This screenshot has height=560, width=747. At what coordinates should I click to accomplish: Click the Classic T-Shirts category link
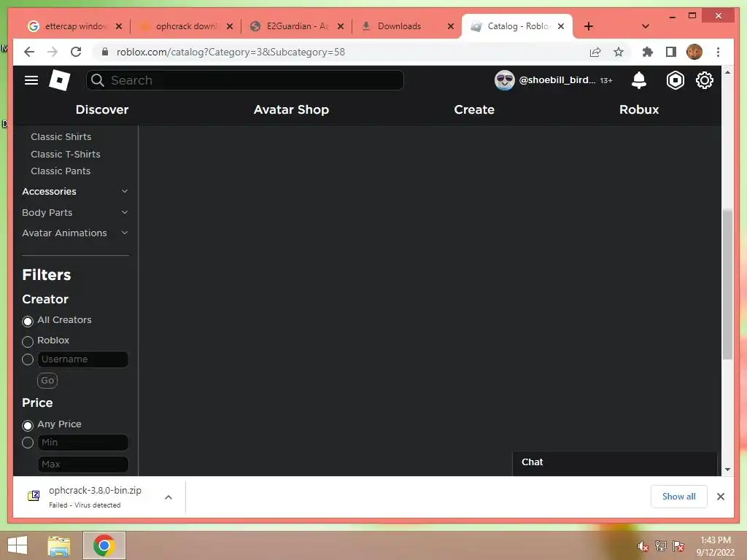[65, 155]
